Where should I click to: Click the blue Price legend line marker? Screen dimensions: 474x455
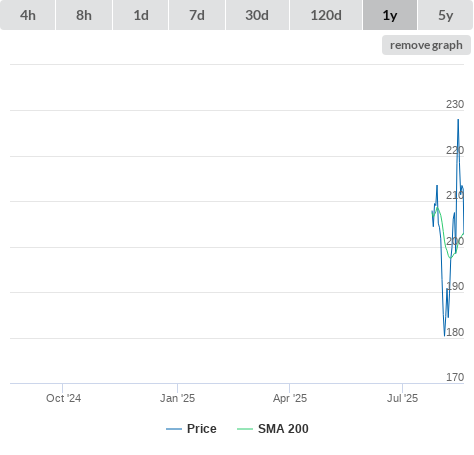[x=174, y=429]
